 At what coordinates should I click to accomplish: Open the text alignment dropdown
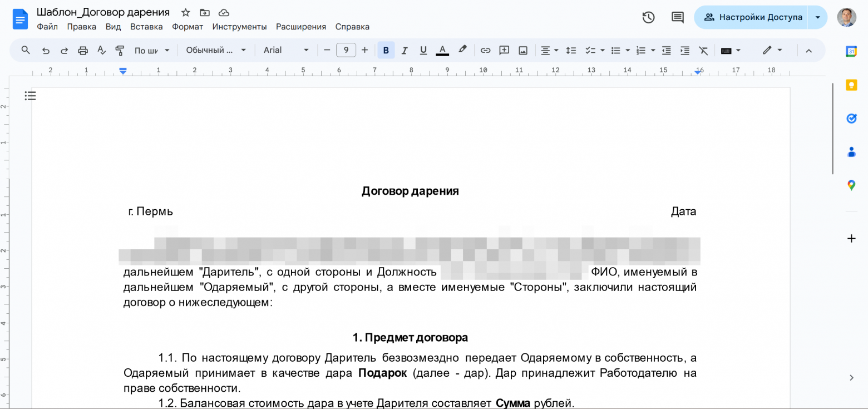550,50
